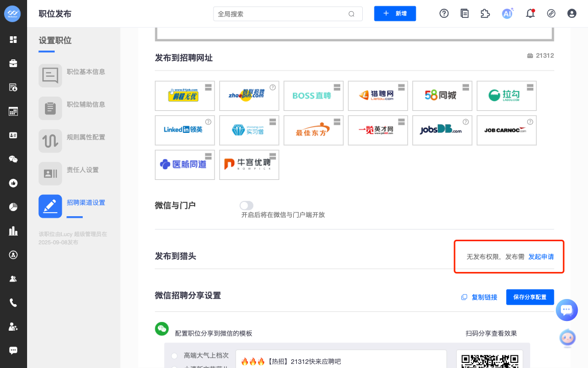Click the help icon on jobsDB card
The image size is (588, 368).
(x=466, y=122)
